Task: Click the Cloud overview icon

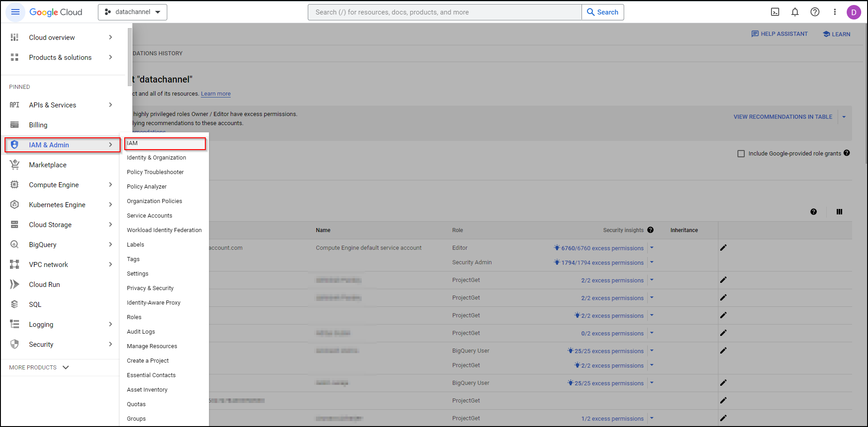Action: coord(15,37)
